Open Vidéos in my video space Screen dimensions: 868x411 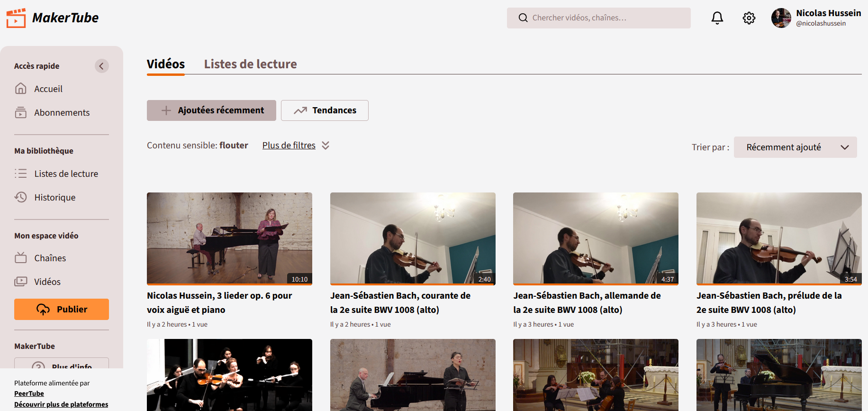tap(47, 282)
